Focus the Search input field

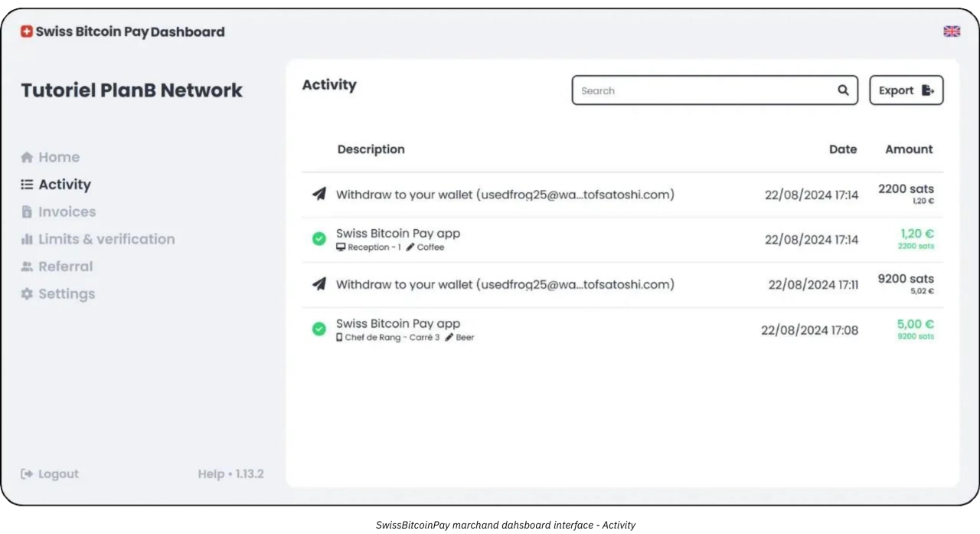pos(704,90)
